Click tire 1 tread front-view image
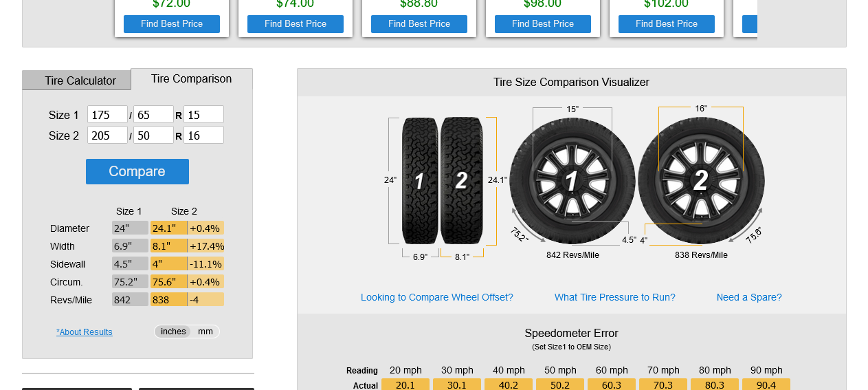The height and width of the screenshot is (390, 868). click(x=420, y=181)
